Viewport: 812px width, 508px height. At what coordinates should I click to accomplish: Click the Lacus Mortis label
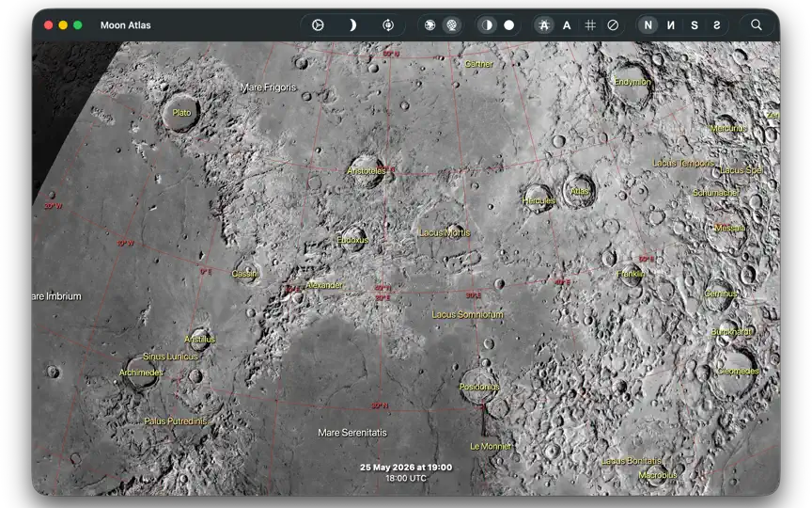pyautogui.click(x=445, y=232)
